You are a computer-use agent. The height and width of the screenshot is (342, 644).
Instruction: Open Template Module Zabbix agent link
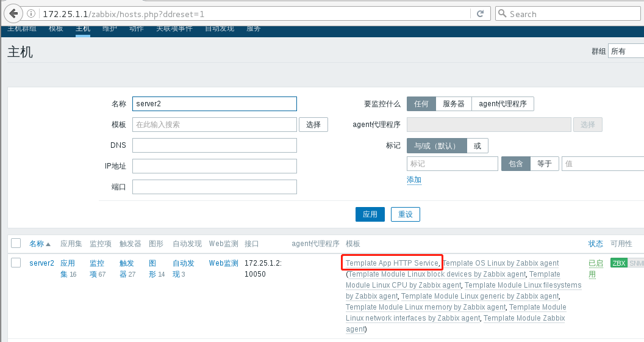524,318
